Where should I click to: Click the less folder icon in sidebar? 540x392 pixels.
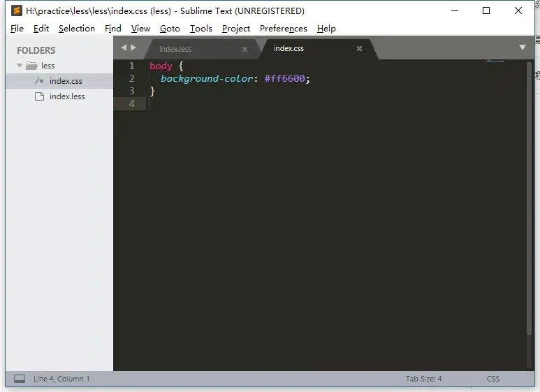point(31,66)
